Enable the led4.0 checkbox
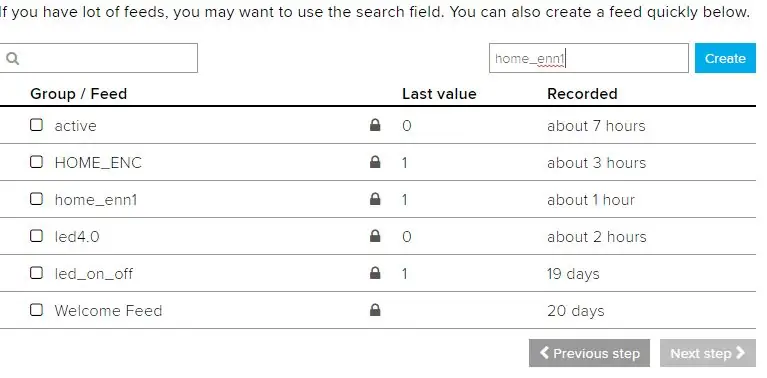Viewport: 767px width, 378px height. (x=36, y=236)
